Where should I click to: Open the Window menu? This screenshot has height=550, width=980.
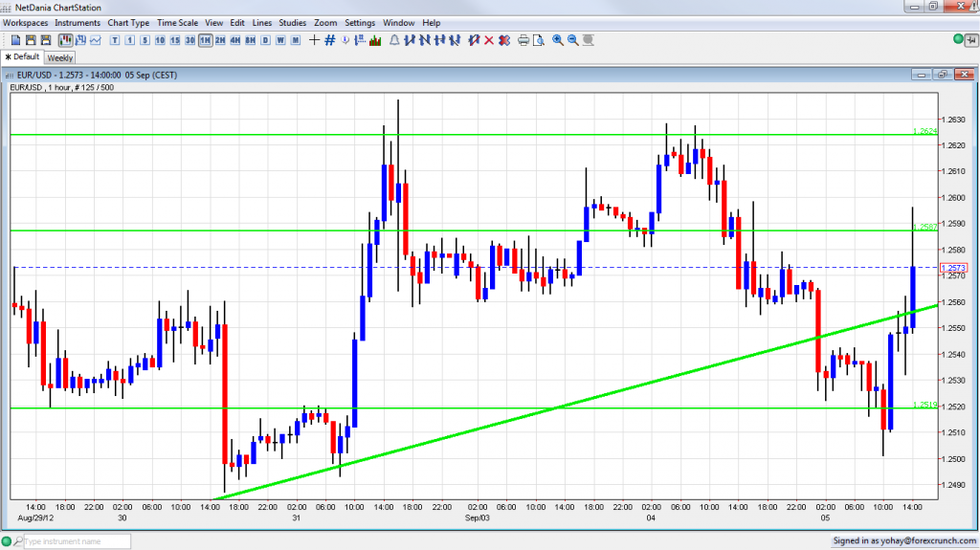(x=399, y=23)
